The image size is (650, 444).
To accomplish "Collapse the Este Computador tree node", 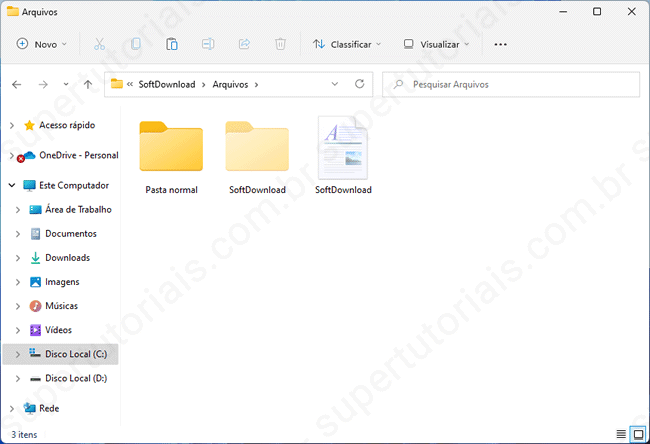I will [11, 186].
